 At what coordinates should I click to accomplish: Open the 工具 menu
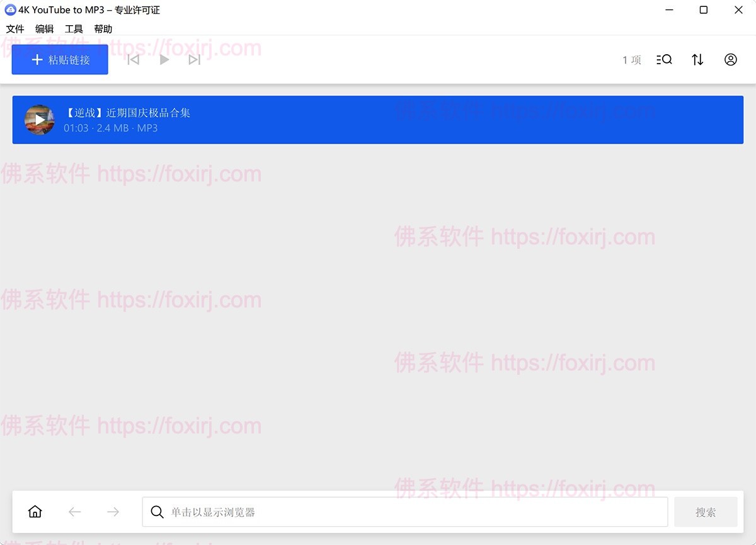pyautogui.click(x=74, y=28)
